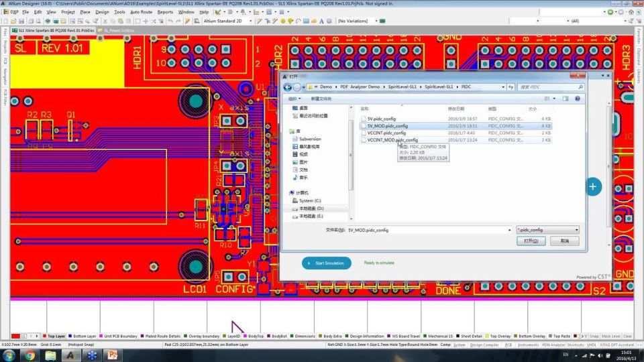Toggle the preview pane icon
Viewport: 644px width, 362px height.
click(x=566, y=99)
